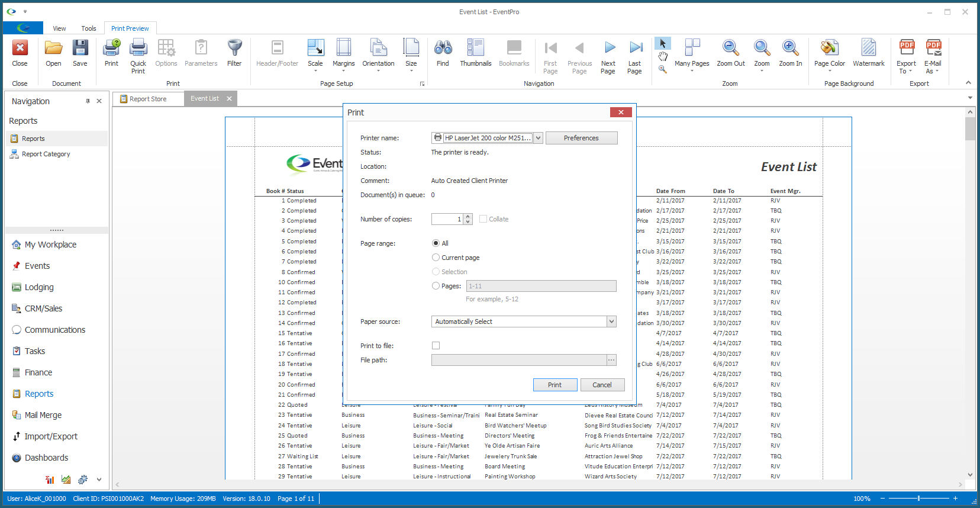The image size is (980, 508).
Task: Select the Print Preview ribbon tab
Action: tap(130, 28)
